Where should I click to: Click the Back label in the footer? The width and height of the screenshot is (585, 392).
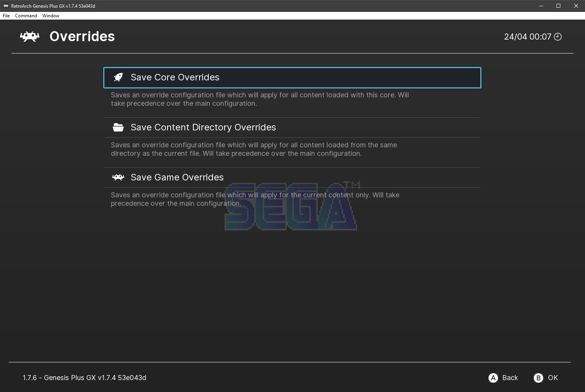[510, 378]
